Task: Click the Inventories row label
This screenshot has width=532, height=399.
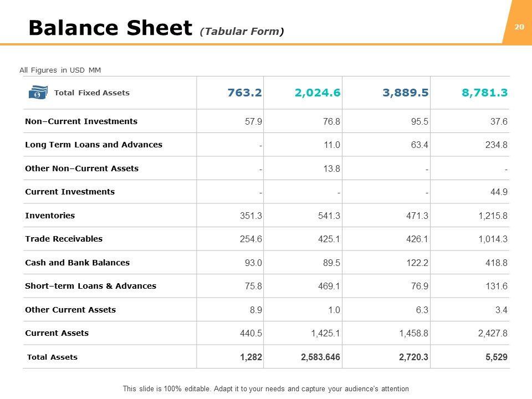Action: click(x=50, y=216)
